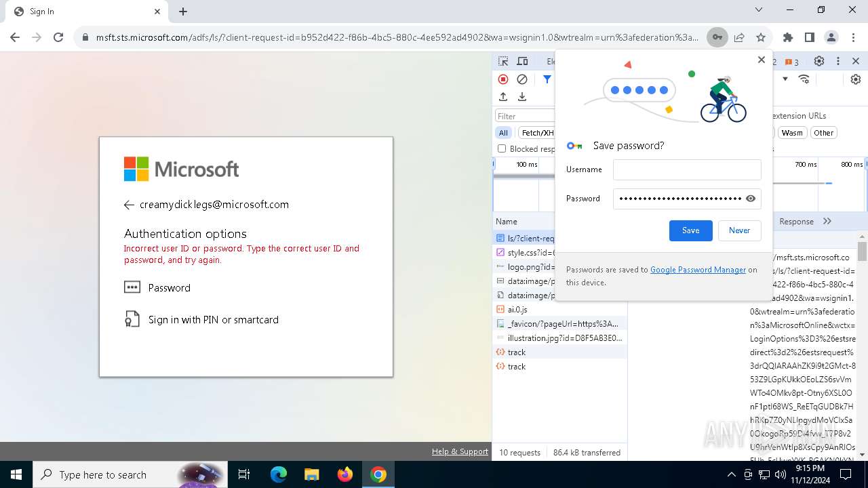Select the ai.0.js request row
The height and width of the screenshot is (488, 868).
pyautogui.click(x=559, y=309)
